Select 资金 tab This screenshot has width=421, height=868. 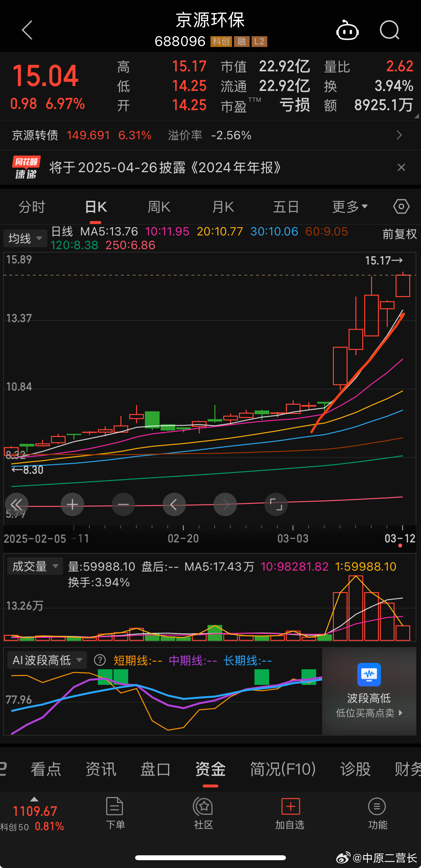point(210,769)
